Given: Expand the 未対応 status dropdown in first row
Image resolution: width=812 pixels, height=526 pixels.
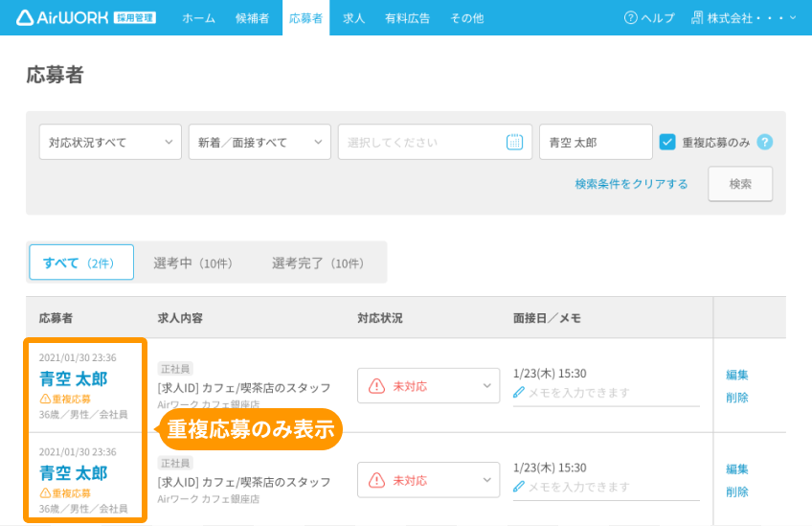Looking at the screenshot, I should point(428,386).
